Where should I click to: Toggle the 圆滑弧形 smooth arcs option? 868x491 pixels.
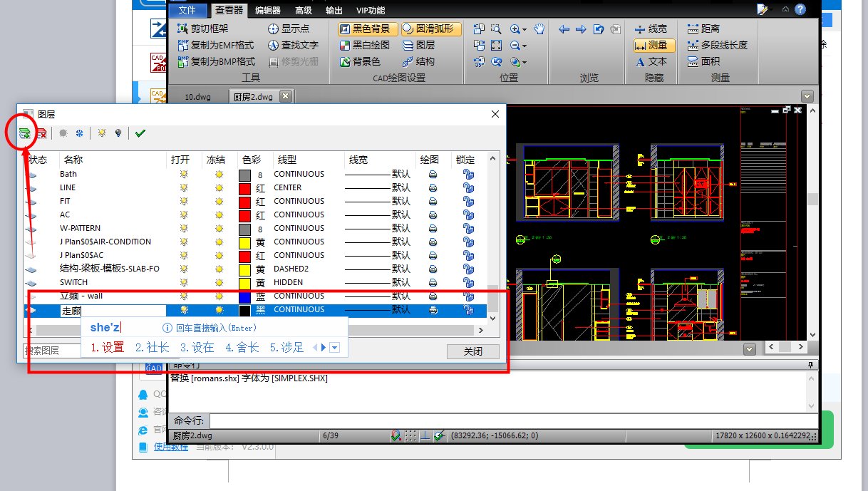pos(430,29)
